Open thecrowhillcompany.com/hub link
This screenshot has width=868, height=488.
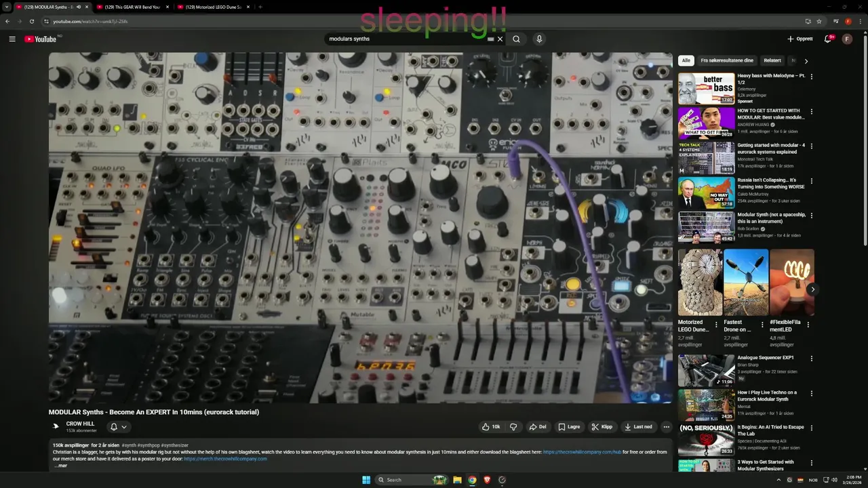click(x=582, y=452)
